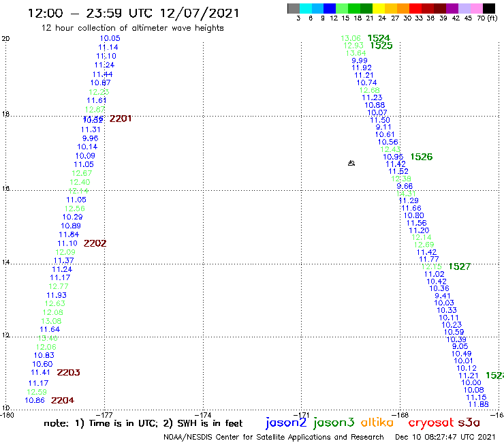The height and width of the screenshot is (443, 504).
Task: Click the wave height value 9.41
Action: pyautogui.click(x=443, y=296)
